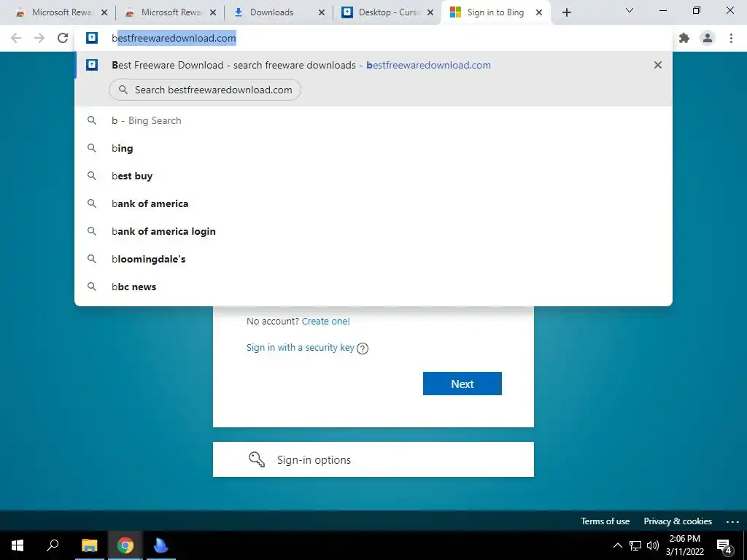The height and width of the screenshot is (560, 747).
Task: Choose the 'bbc news' suggestion
Action: point(373,287)
